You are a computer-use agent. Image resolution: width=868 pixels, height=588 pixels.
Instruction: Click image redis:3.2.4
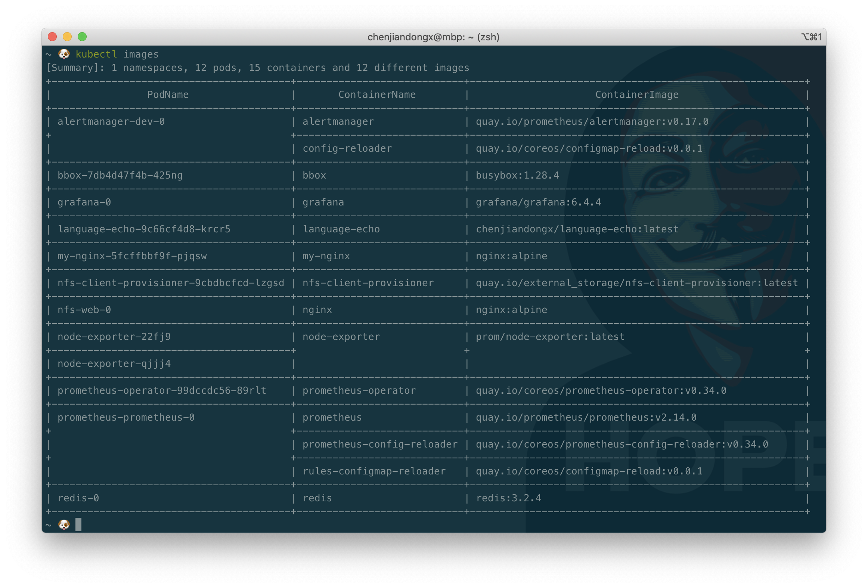click(x=509, y=498)
